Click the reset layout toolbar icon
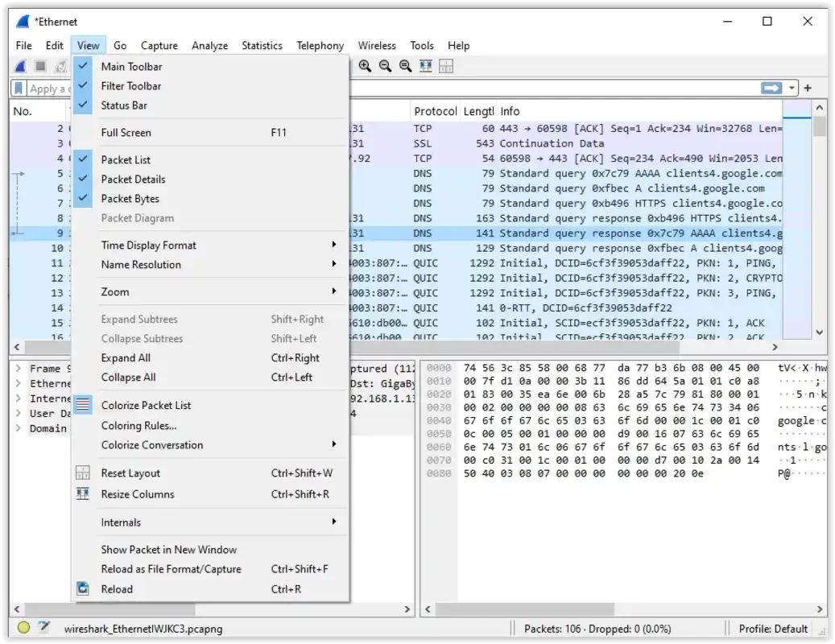The width and height of the screenshot is (835, 644). 446,66
